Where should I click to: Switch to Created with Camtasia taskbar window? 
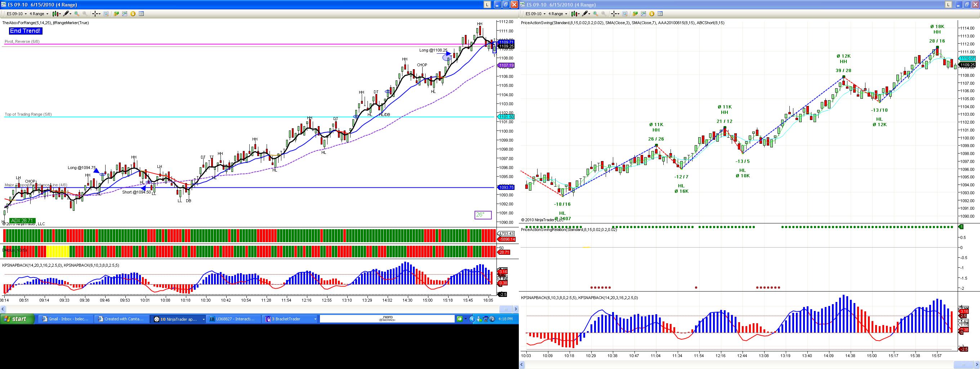(x=121, y=319)
